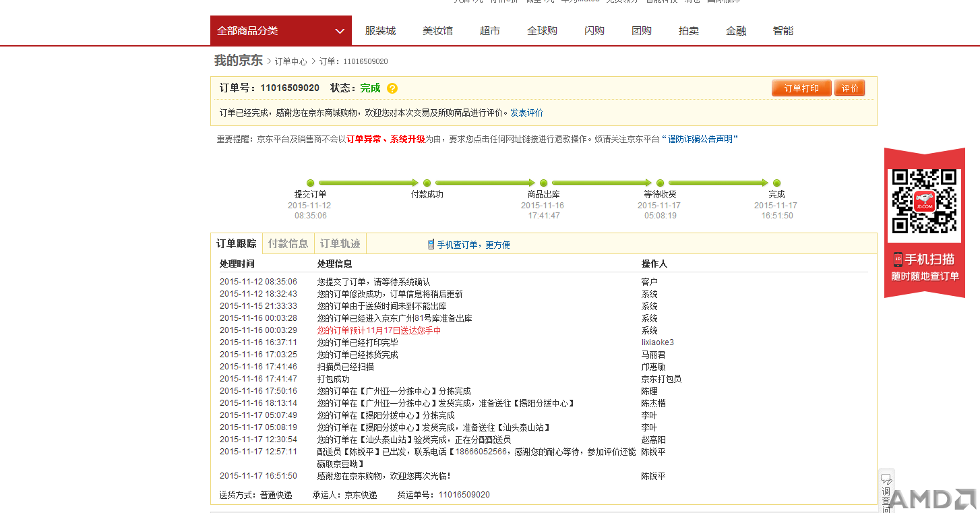Image resolution: width=980 pixels, height=513 pixels.
Task: Click the 等待收货 progress step dot
Action: pos(660,183)
